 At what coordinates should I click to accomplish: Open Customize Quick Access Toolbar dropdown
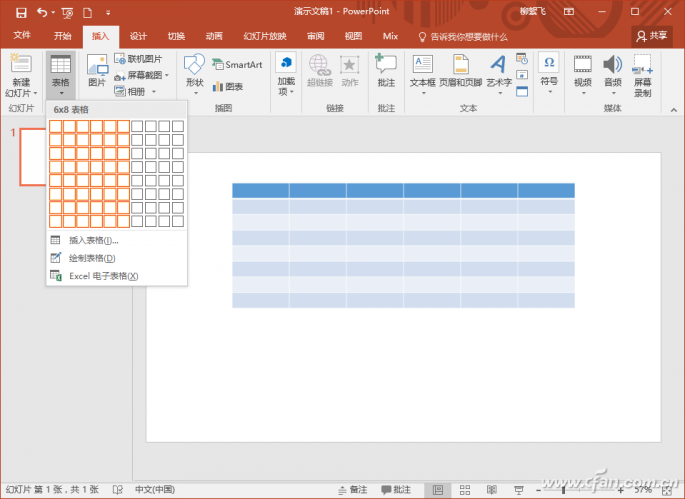pos(108,13)
